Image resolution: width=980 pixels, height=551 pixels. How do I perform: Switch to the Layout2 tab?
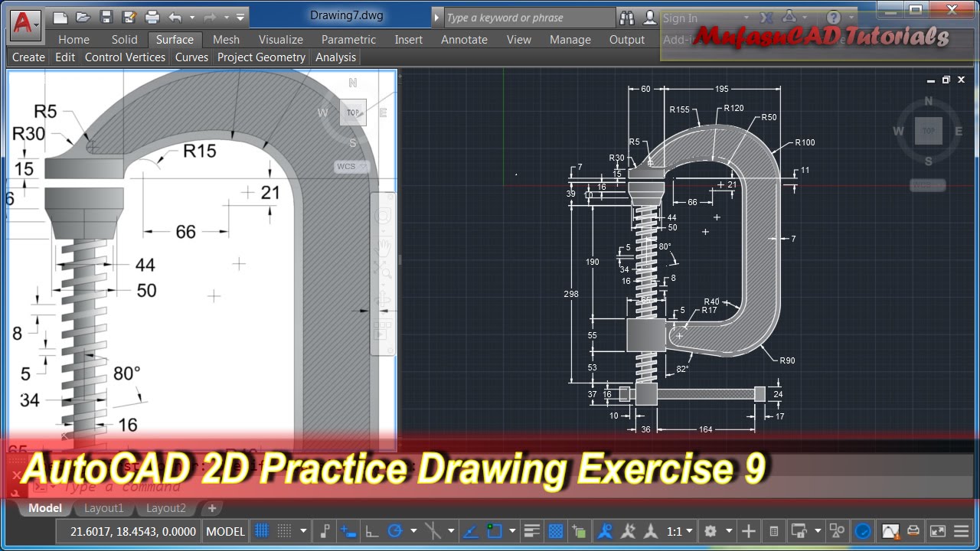[165, 508]
